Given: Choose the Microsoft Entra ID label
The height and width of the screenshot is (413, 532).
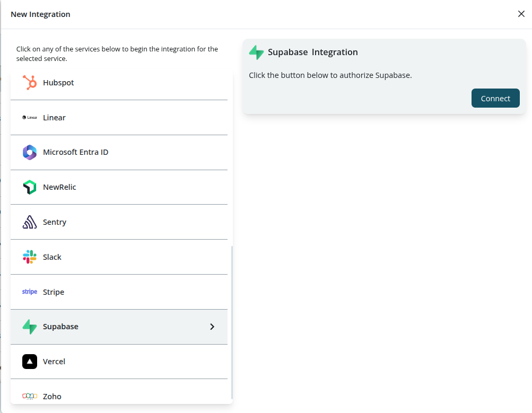Looking at the screenshot, I should (x=76, y=152).
